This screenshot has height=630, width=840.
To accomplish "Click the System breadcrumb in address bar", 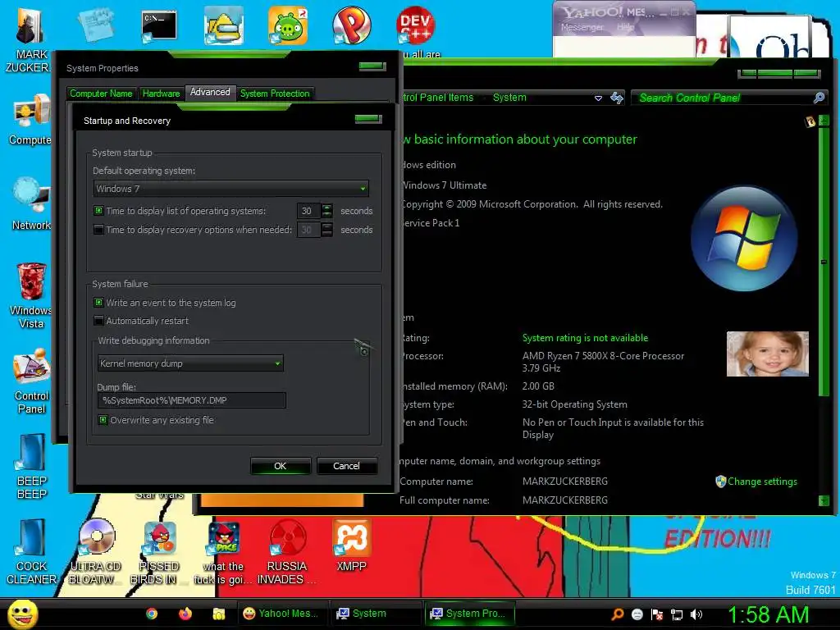I will 509,98.
